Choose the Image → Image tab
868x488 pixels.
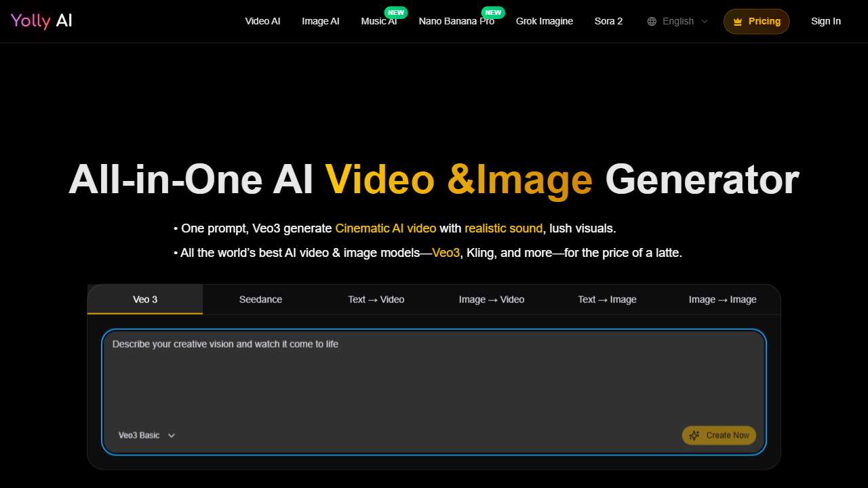pos(722,300)
